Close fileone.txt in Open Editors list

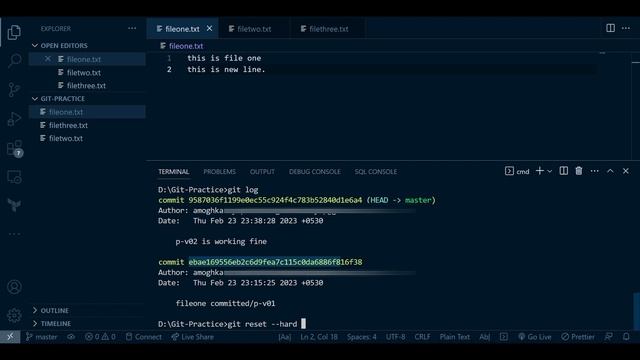coord(48,59)
